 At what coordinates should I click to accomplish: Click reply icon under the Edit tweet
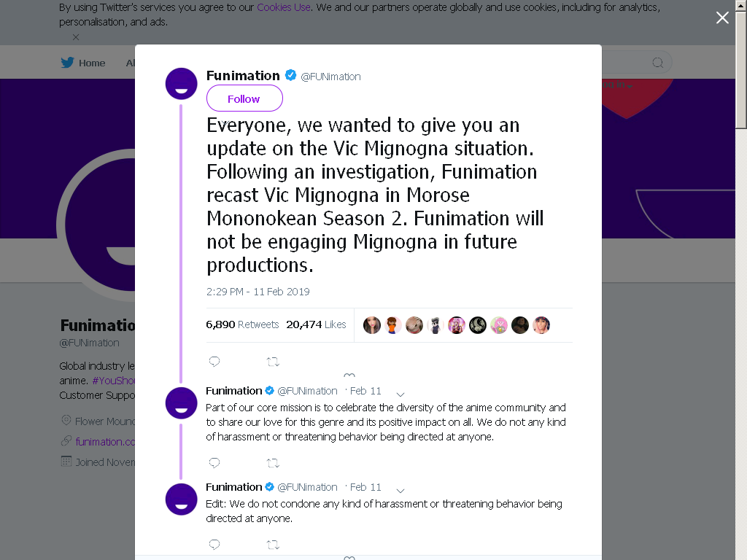pyautogui.click(x=214, y=544)
